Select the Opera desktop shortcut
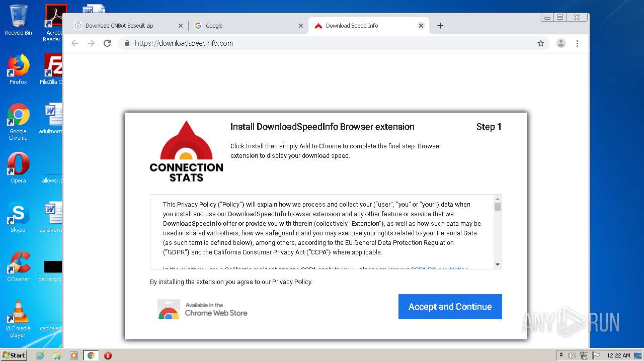Screen dimensions: 644x362 click(x=18, y=168)
